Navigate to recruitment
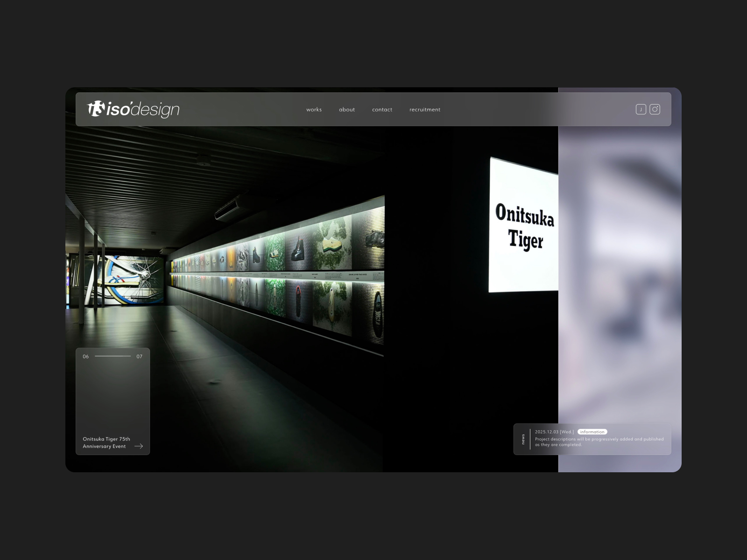 coord(425,110)
